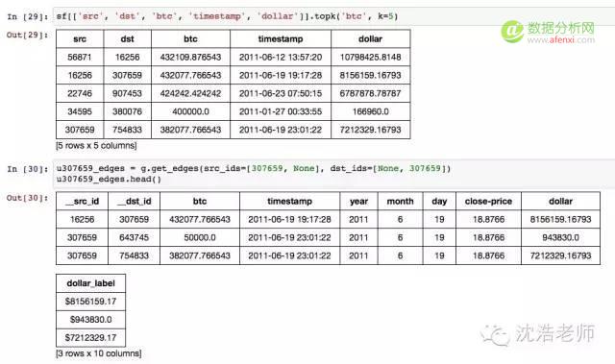Click the 'year' column header
Viewport: 615px width, 364px height.
click(358, 202)
